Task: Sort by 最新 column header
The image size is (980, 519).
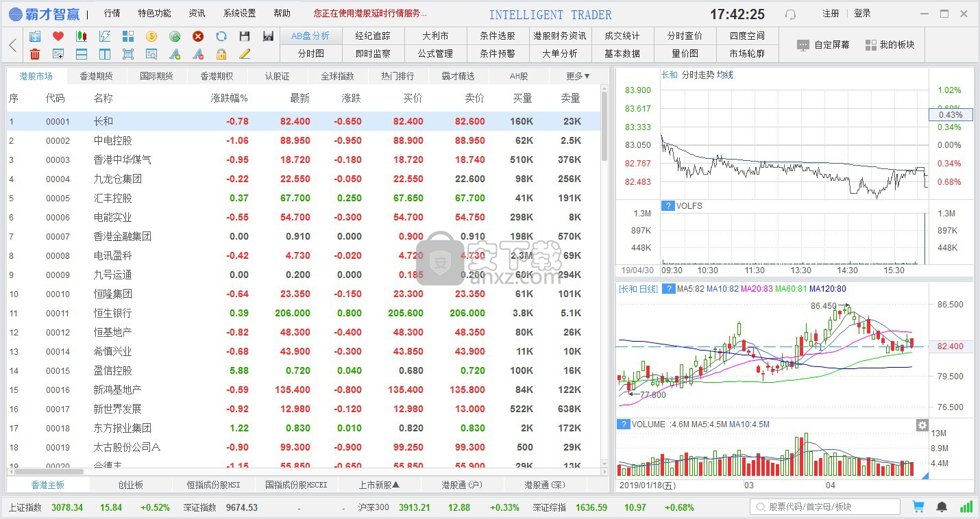Action: point(299,99)
